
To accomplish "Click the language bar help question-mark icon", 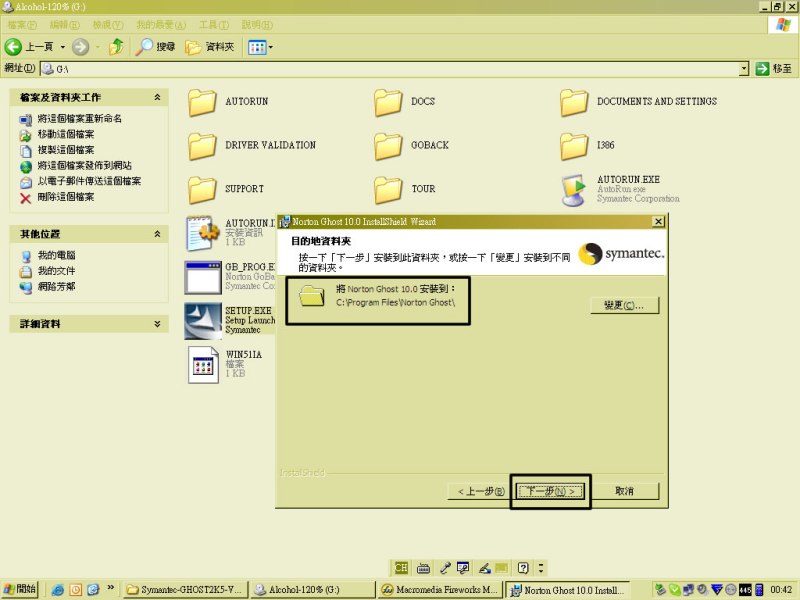I will (x=523, y=567).
